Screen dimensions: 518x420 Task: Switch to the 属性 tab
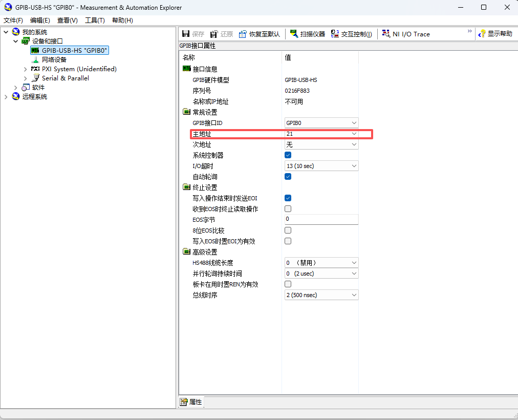[191, 402]
